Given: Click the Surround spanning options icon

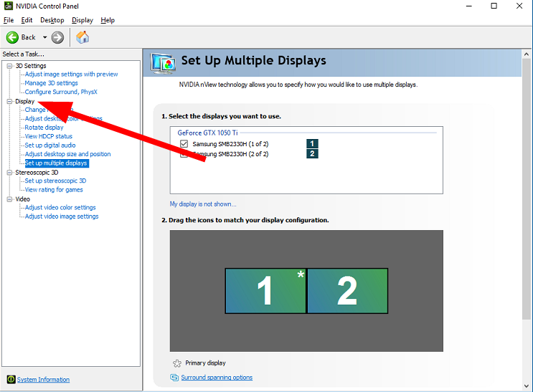Looking at the screenshot, I should [174, 378].
